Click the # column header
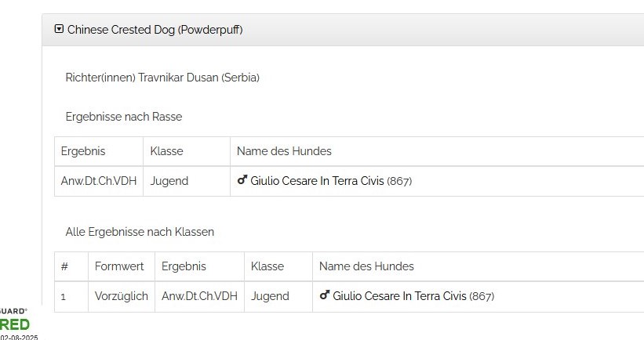Screen dimensions: 644x340 [64, 266]
